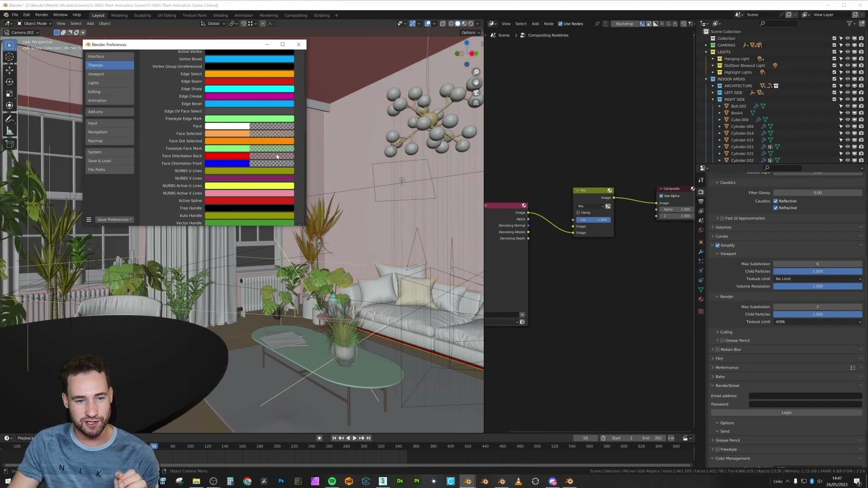The width and height of the screenshot is (868, 488).
Task: Change the Edge Crease theme color swatch
Action: (x=250, y=96)
